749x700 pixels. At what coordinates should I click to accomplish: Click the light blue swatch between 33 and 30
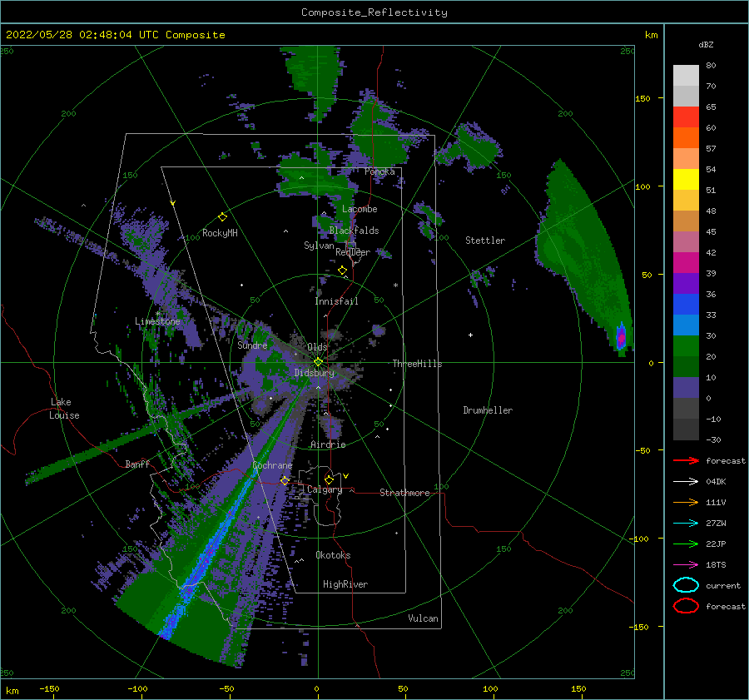click(x=686, y=325)
